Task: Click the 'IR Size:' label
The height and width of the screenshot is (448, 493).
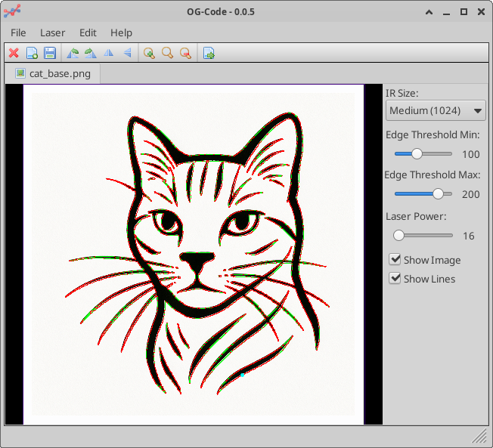Action: [x=402, y=94]
